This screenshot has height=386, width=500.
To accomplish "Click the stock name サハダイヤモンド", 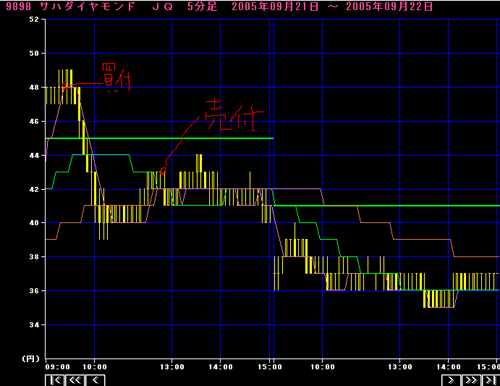I will 87,6.
